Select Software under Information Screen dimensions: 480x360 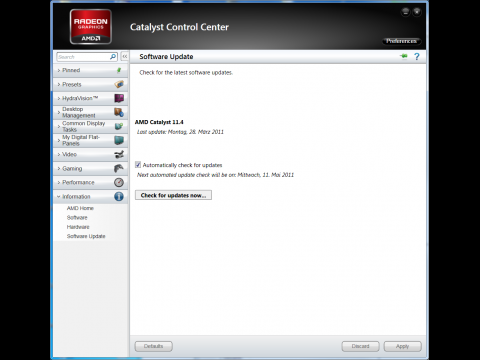pyautogui.click(x=77, y=217)
